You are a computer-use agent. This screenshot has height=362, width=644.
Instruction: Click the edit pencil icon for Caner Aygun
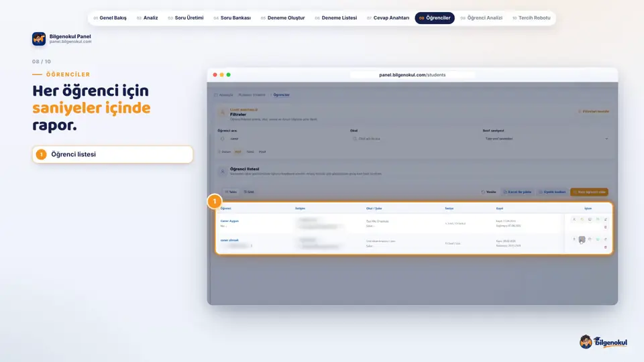click(605, 219)
